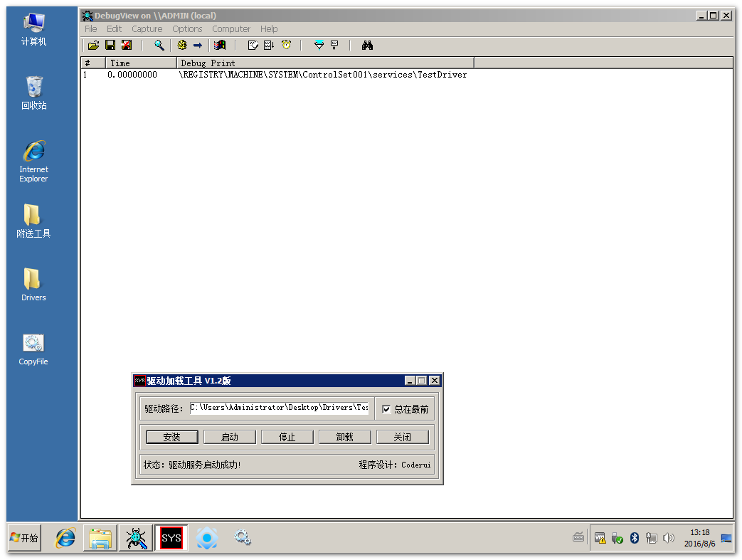Image resolution: width=742 pixels, height=560 pixels.
Task: Click the Time column header
Action: click(141, 63)
